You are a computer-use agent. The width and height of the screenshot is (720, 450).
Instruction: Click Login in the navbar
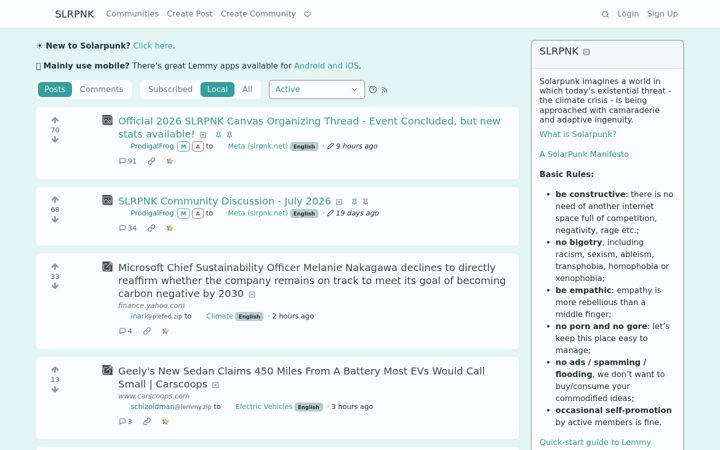pos(628,14)
